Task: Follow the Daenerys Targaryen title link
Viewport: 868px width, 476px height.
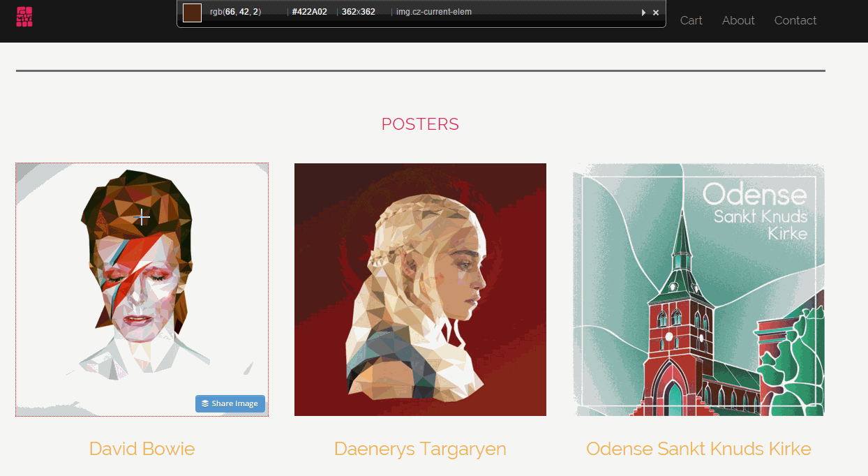Action: pos(420,449)
